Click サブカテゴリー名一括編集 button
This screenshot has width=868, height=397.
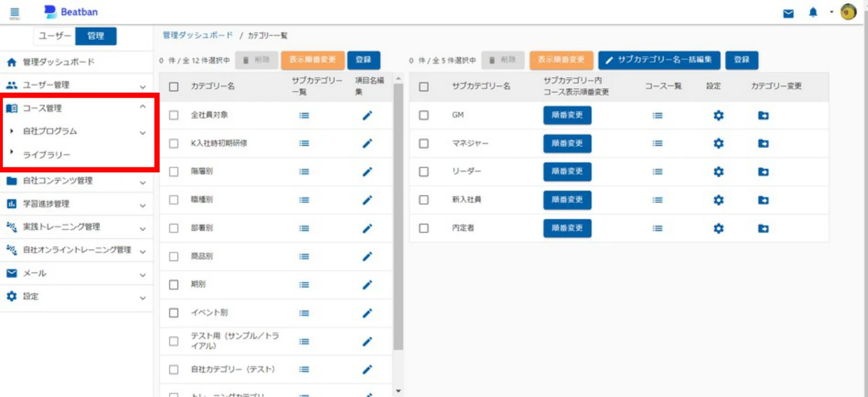659,59
